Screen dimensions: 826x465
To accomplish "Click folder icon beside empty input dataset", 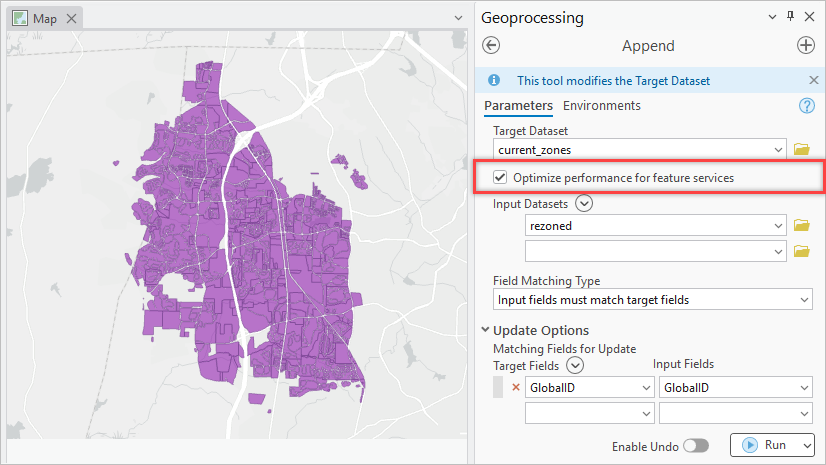I will pos(801,251).
